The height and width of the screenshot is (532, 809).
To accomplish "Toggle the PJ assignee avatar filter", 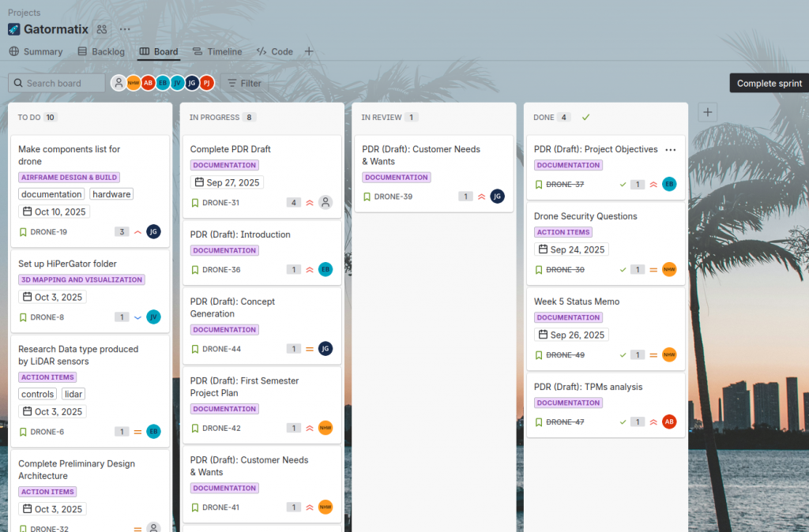I will (206, 83).
